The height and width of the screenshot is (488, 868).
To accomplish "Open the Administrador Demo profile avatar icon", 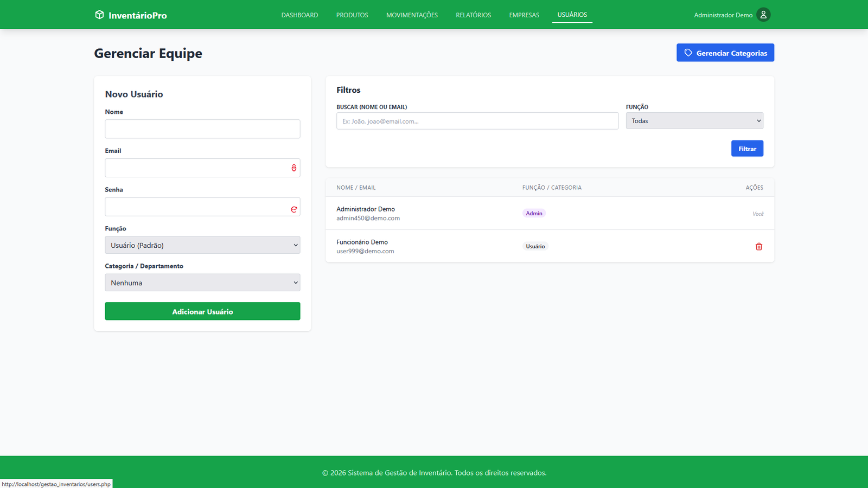I will 763,15.
